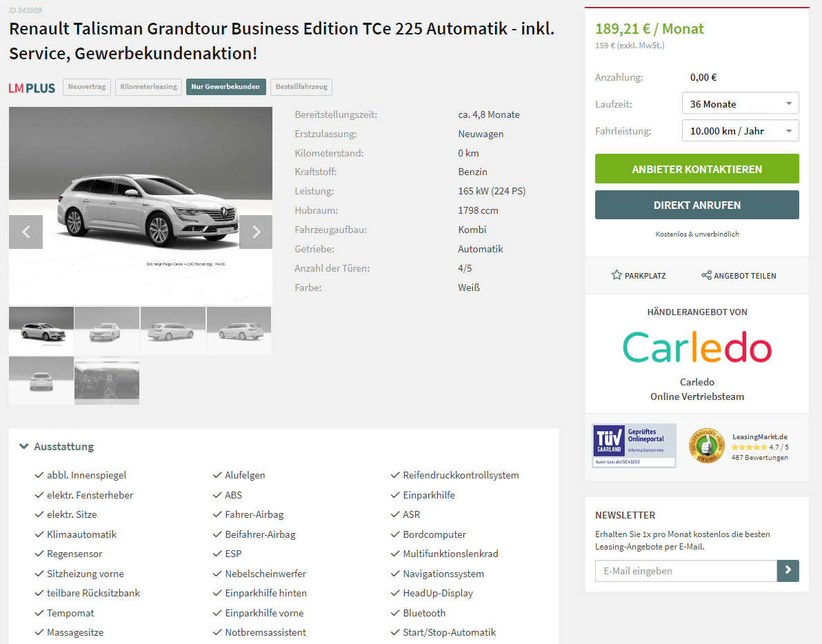Click the Alufelgen equipment item
Screen dimensions: 822x644
245,475
